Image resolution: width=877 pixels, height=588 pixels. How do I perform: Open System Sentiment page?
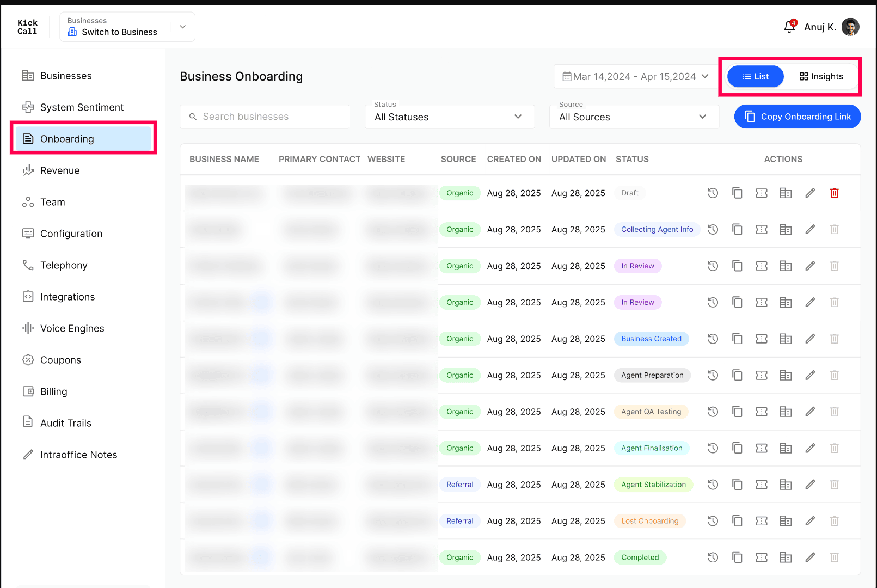pos(83,107)
